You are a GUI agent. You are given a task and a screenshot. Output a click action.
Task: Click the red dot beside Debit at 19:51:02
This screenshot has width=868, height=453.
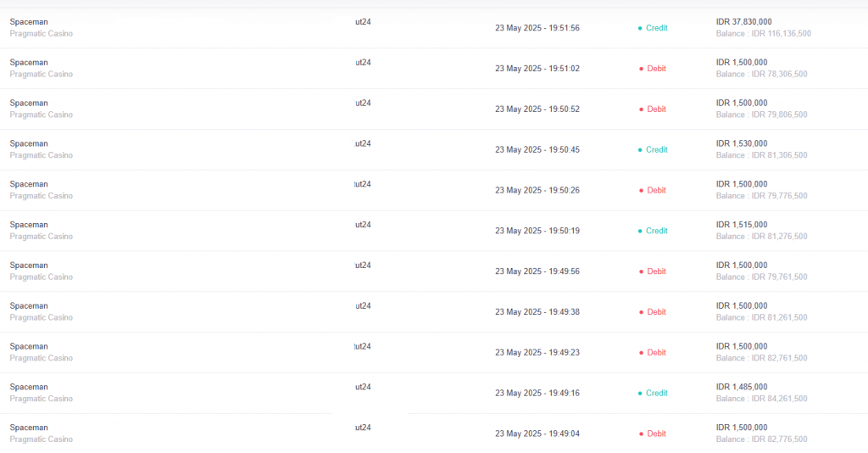pos(641,69)
